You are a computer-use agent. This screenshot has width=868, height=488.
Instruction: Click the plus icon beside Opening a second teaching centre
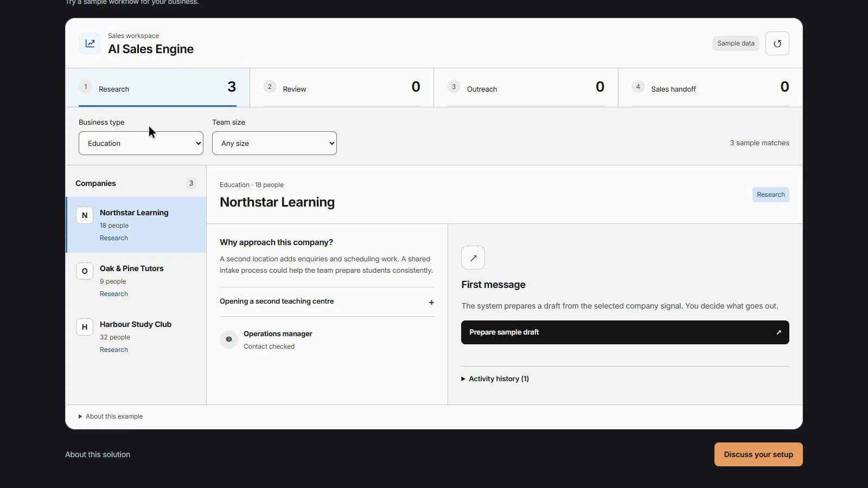431,303
